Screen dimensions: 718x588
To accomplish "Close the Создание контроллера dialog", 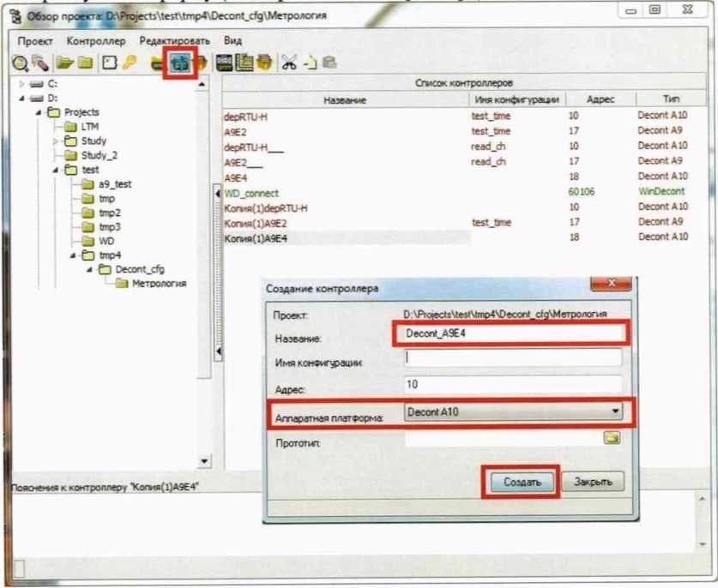I will (x=611, y=283).
